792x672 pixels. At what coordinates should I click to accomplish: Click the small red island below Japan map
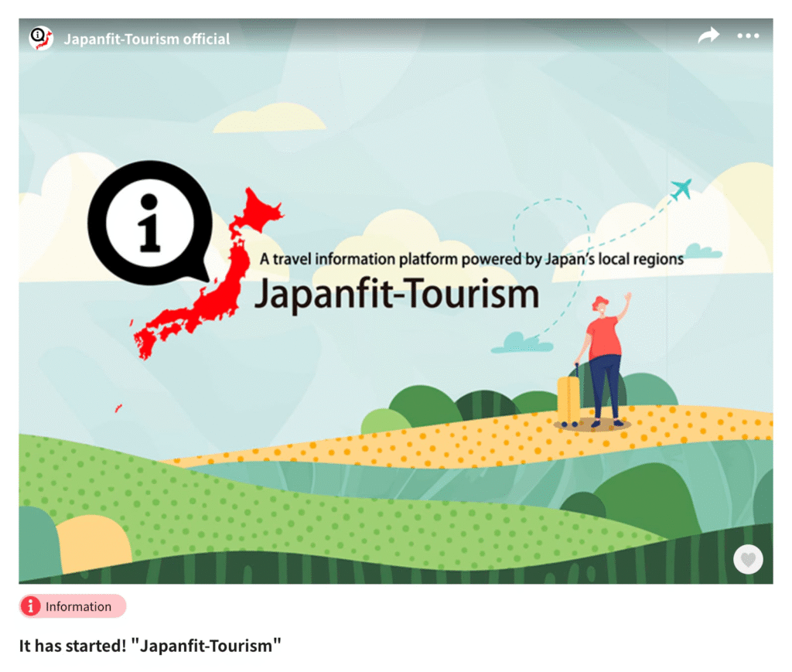(118, 408)
